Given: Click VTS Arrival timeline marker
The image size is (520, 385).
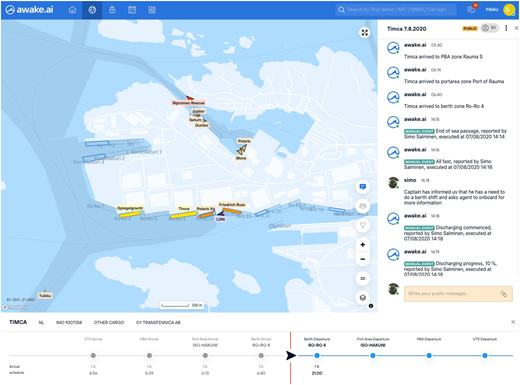Looking at the screenshot, I should pos(93,356).
